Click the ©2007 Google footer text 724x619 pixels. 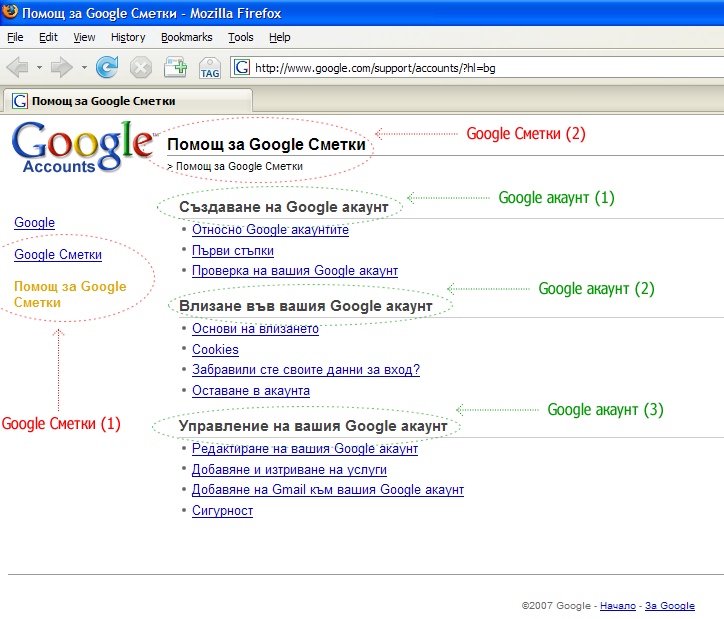click(x=556, y=606)
